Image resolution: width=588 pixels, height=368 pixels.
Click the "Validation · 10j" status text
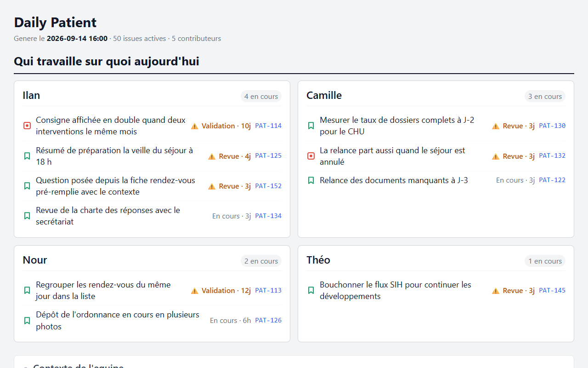click(x=226, y=126)
